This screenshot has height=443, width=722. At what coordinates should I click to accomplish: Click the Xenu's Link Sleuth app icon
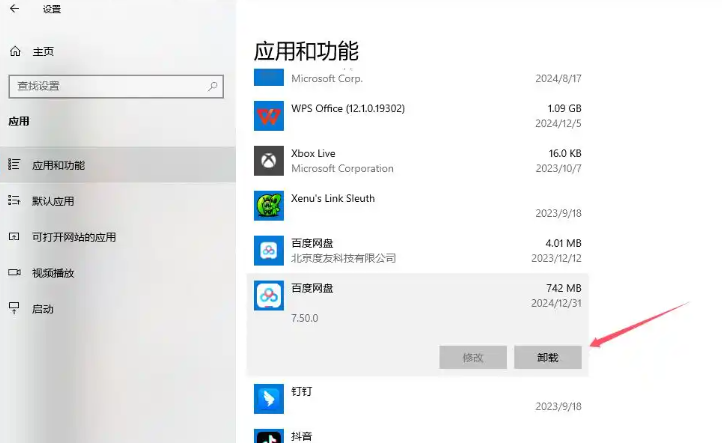pos(269,206)
